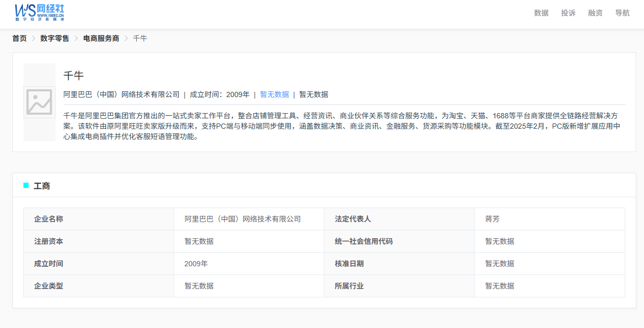Screen dimensions: 644x328
Task: Click the 暂无数据 value for 所属行业
Action: pyautogui.click(x=500, y=286)
